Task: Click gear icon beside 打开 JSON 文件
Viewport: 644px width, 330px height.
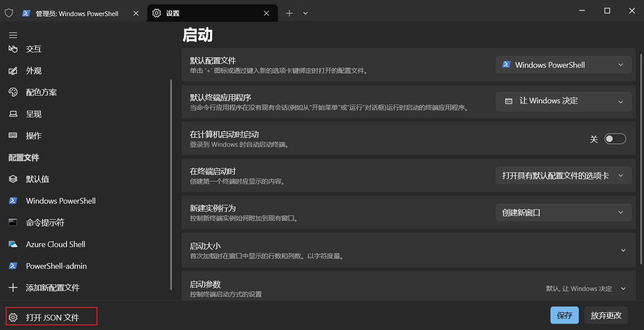Action: pos(13,317)
